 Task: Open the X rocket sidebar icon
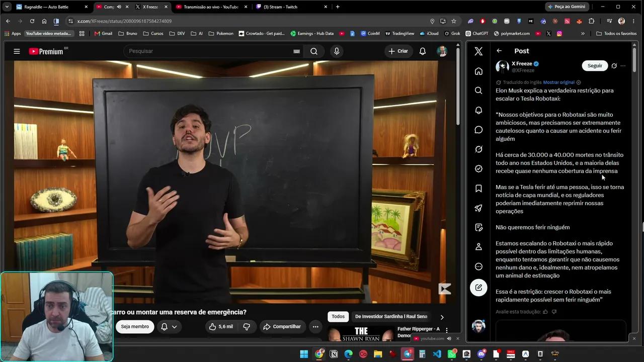pos(478,208)
